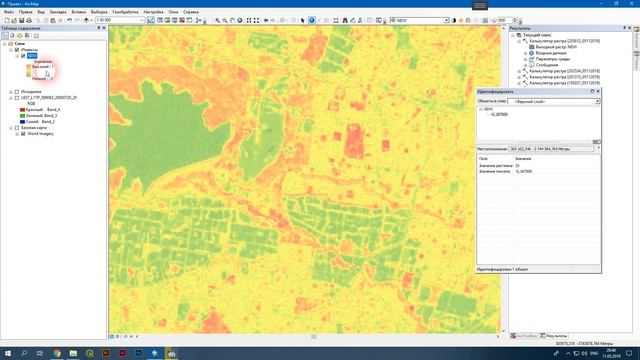Image resolution: width=640 pixels, height=360 pixels.
Task: Open the Windows Start menu
Action: tap(7, 353)
